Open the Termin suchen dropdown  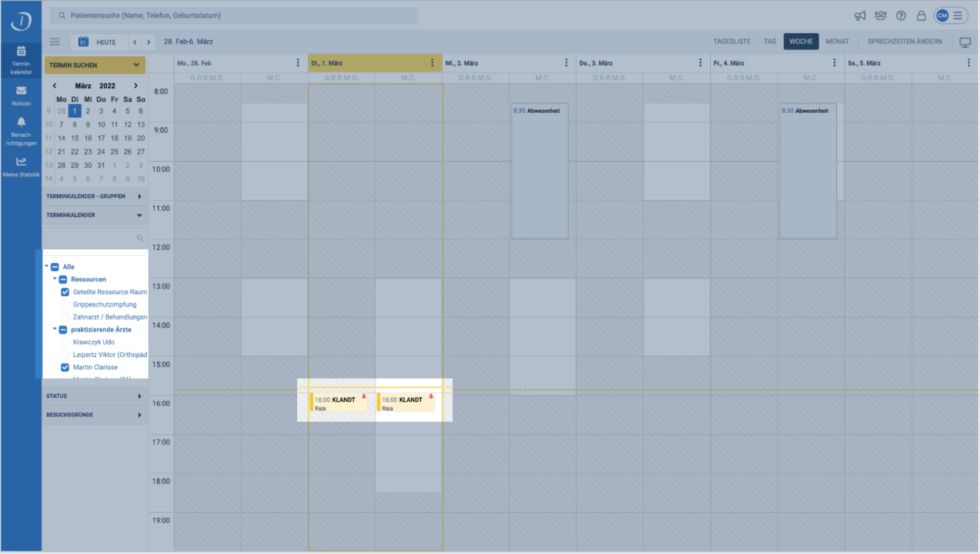(95, 65)
